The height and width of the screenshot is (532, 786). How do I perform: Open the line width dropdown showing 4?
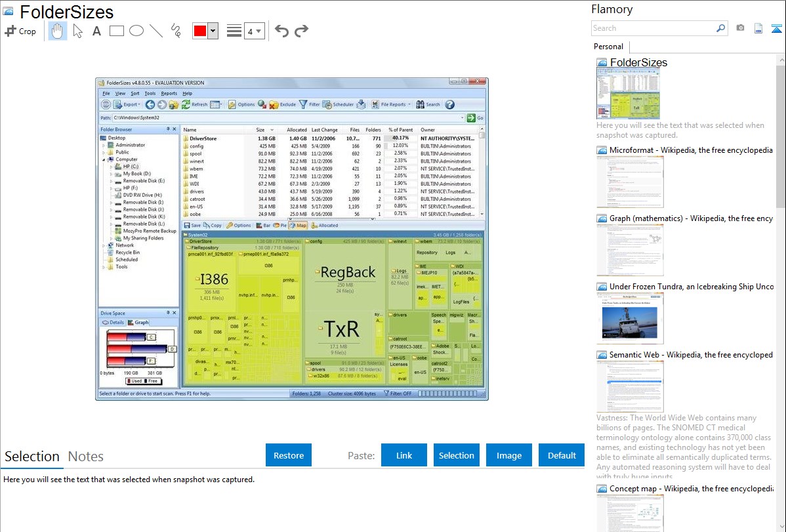coord(254,31)
